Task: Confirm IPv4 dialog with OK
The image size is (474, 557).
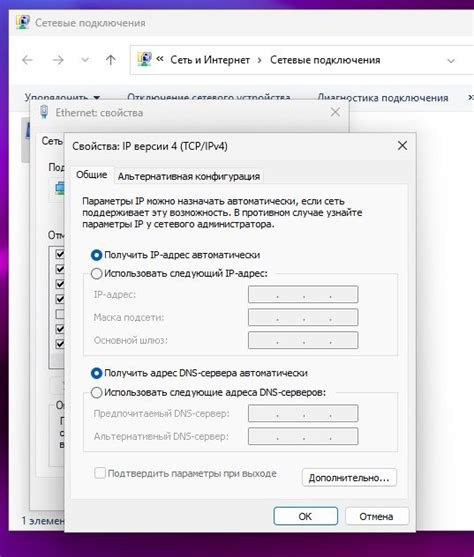Action: 305,516
